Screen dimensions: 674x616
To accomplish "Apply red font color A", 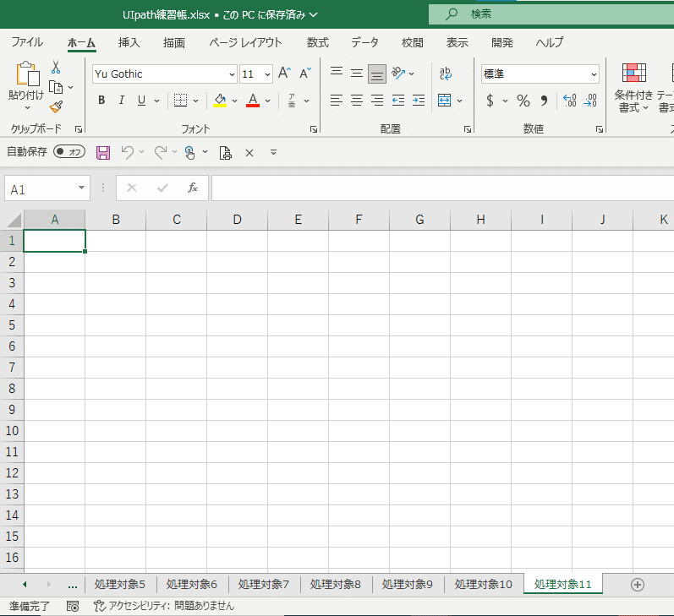I will (x=253, y=101).
